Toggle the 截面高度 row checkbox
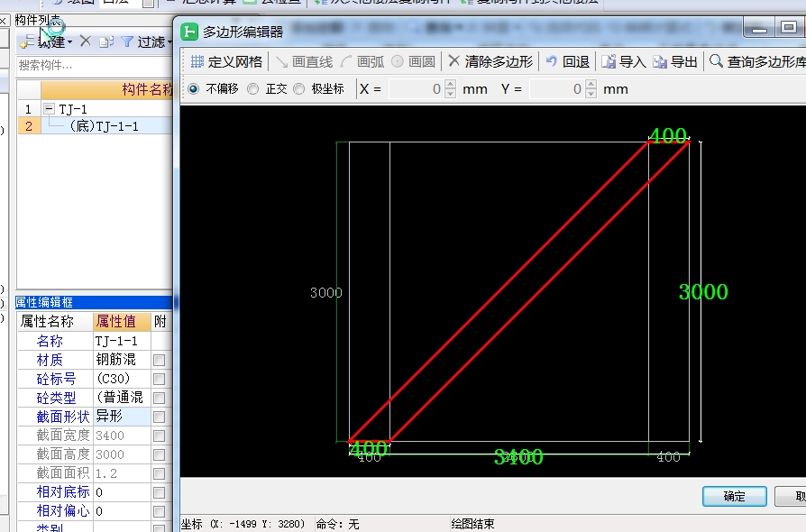The height and width of the screenshot is (532, 806). (160, 454)
